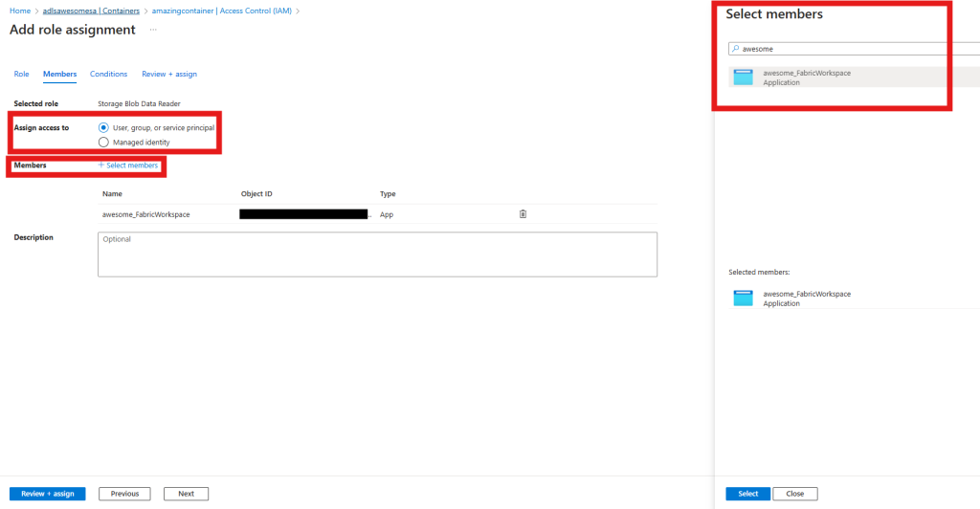Click the redacted Object ID cell

(x=303, y=214)
